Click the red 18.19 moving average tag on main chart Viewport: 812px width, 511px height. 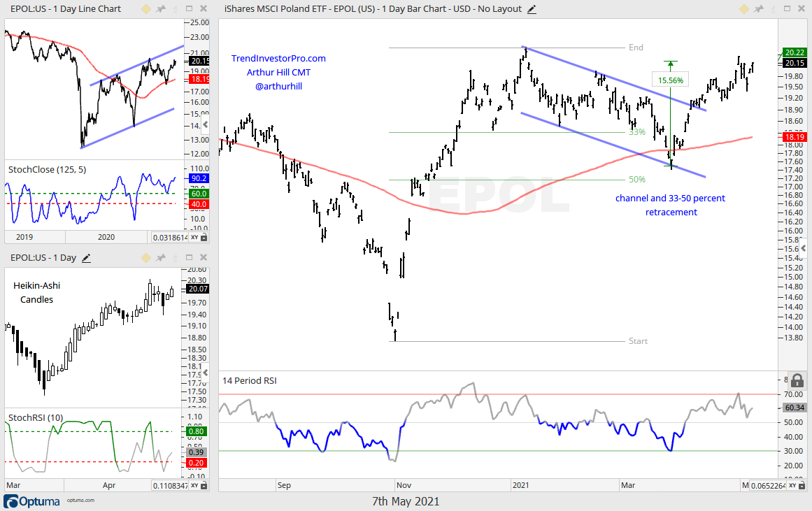coord(795,137)
